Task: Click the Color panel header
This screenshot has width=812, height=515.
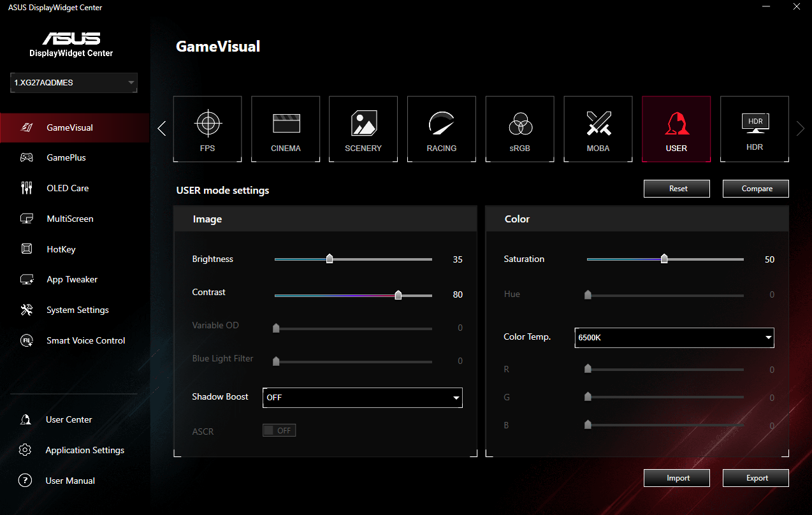Action: 637,219
